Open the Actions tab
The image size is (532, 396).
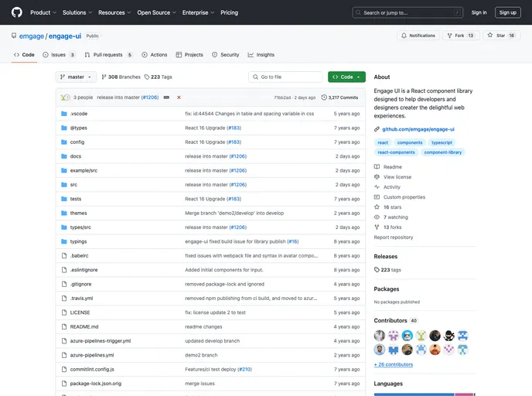coord(155,55)
